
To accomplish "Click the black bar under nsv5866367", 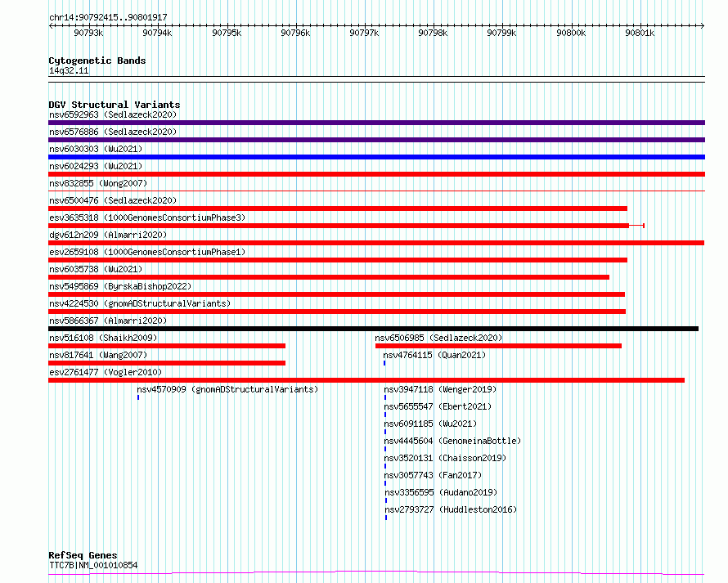I will tap(373, 329).
